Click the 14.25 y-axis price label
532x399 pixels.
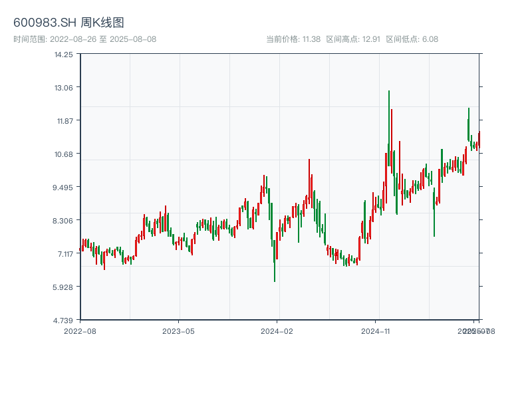pos(64,55)
